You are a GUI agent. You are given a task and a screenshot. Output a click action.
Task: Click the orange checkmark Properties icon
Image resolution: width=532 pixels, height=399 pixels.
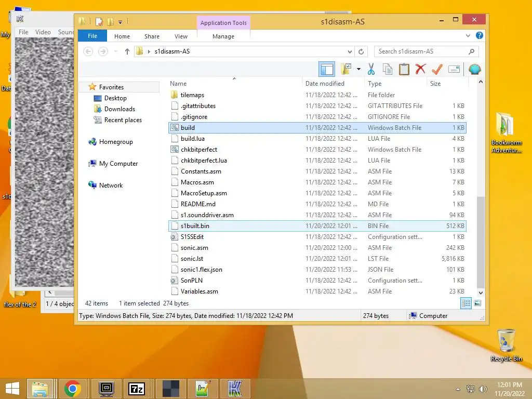tap(437, 69)
